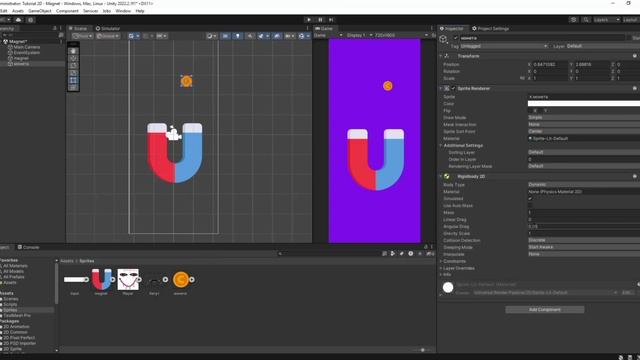Image resolution: width=640 pixels, height=360 pixels.
Task: Adjust the Project icon size slider
Action: (422, 350)
